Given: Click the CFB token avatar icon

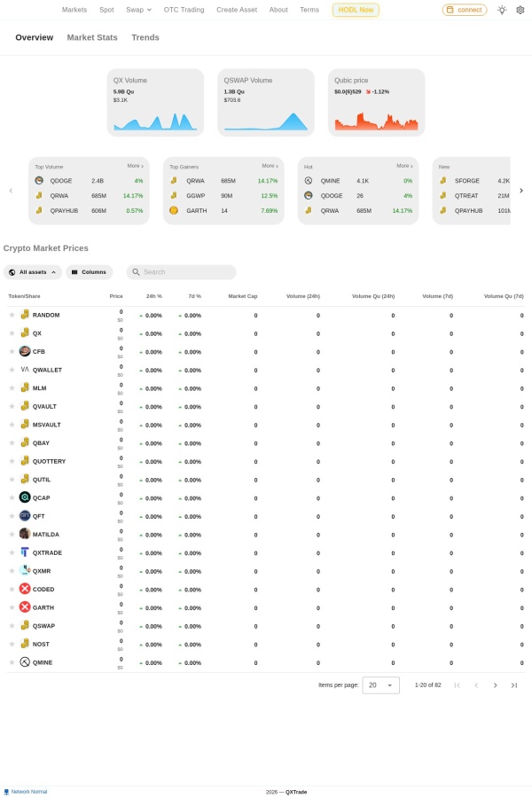Looking at the screenshot, I should tap(25, 351).
